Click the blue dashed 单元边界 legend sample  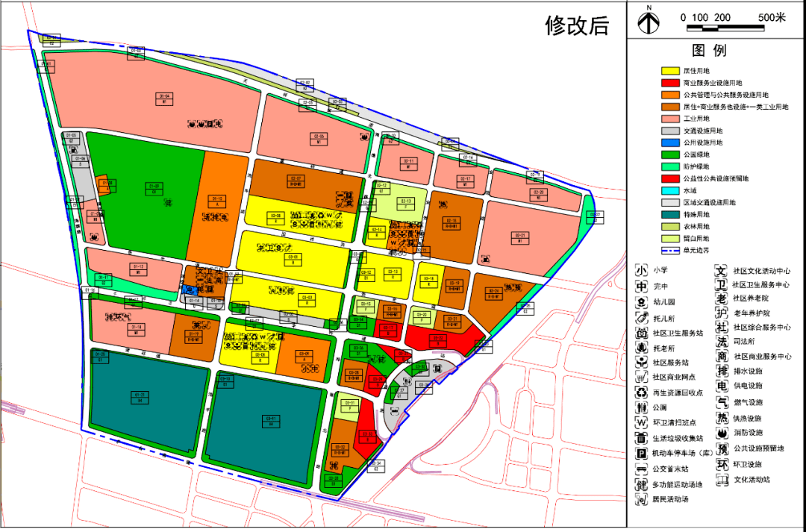670,250
